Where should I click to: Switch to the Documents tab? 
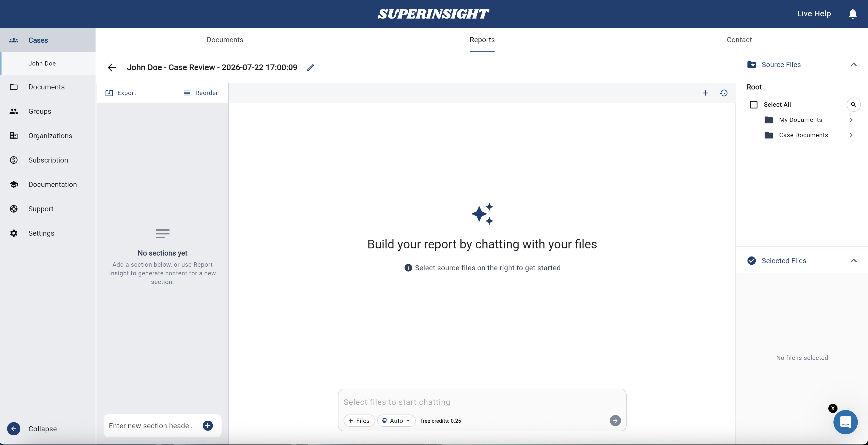pyautogui.click(x=225, y=40)
